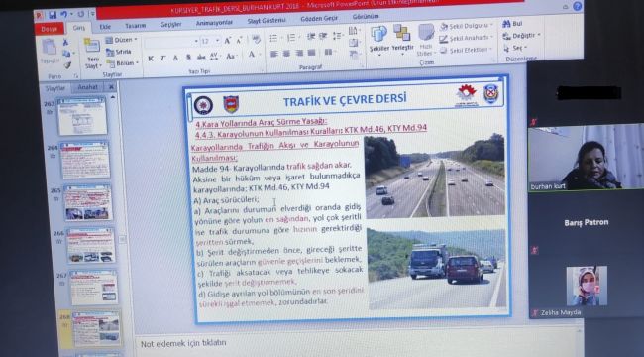Redo via the quick access toolbar icon

tap(81, 14)
